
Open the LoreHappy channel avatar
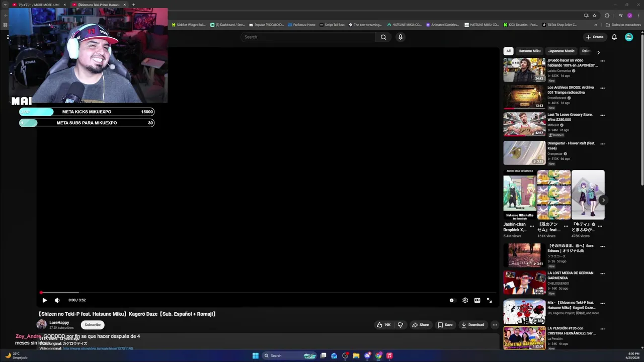(x=41, y=325)
